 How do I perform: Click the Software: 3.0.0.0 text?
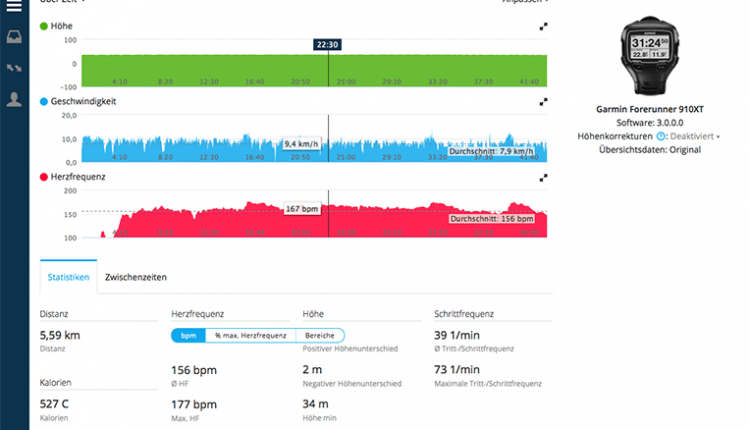coord(650,123)
